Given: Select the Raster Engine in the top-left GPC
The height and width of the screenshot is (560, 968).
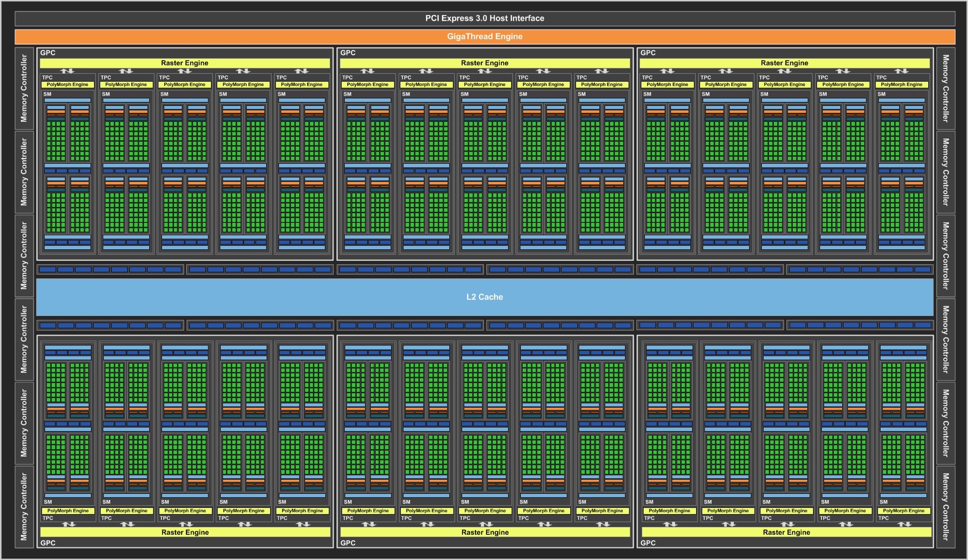Looking at the screenshot, I should pos(185,63).
